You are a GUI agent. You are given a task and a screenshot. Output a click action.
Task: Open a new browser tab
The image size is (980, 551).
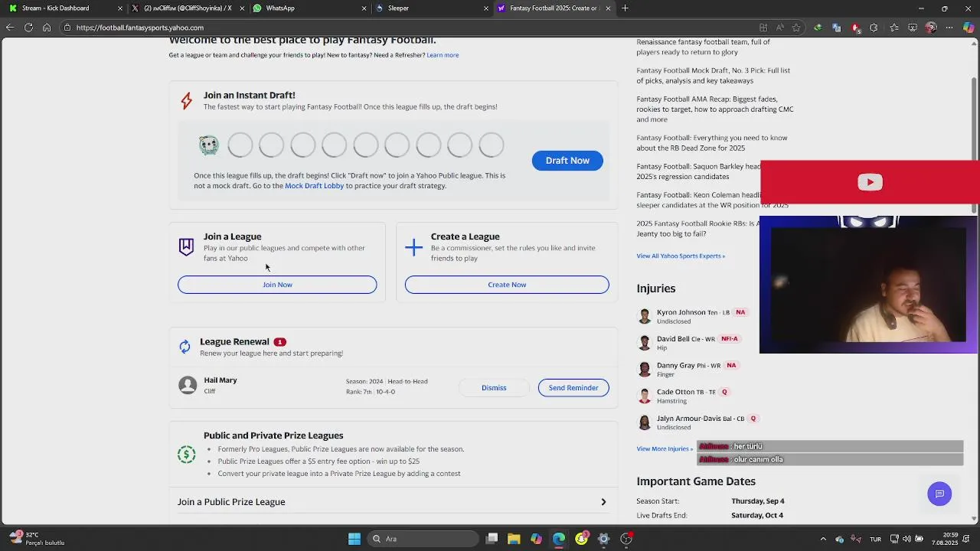pos(625,8)
